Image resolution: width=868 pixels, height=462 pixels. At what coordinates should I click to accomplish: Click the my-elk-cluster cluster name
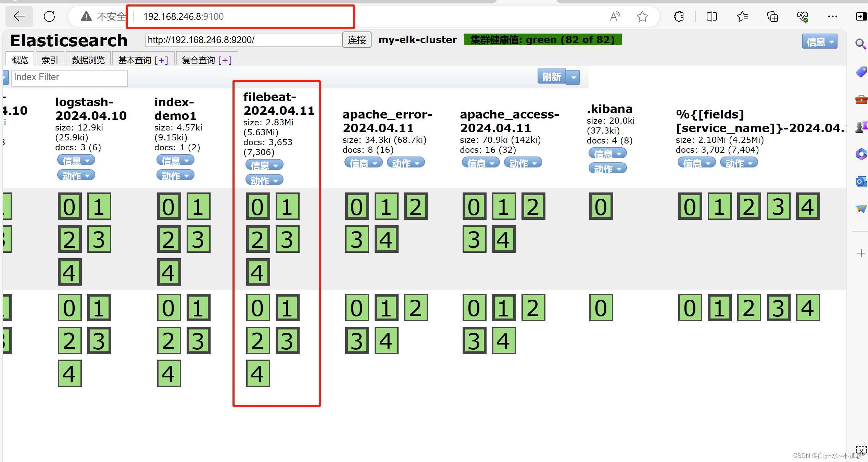[x=417, y=40]
